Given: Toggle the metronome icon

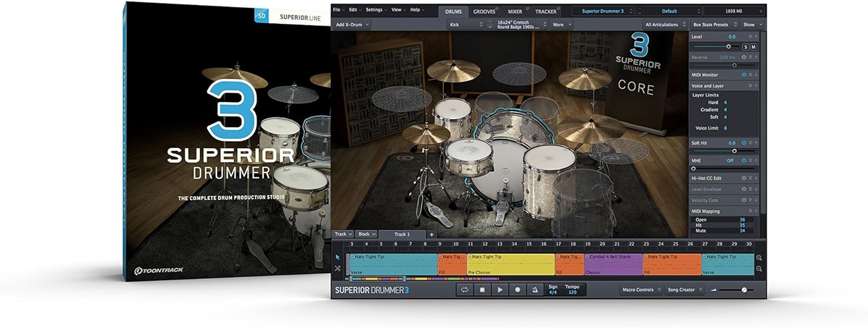Looking at the screenshot, I should (x=535, y=290).
